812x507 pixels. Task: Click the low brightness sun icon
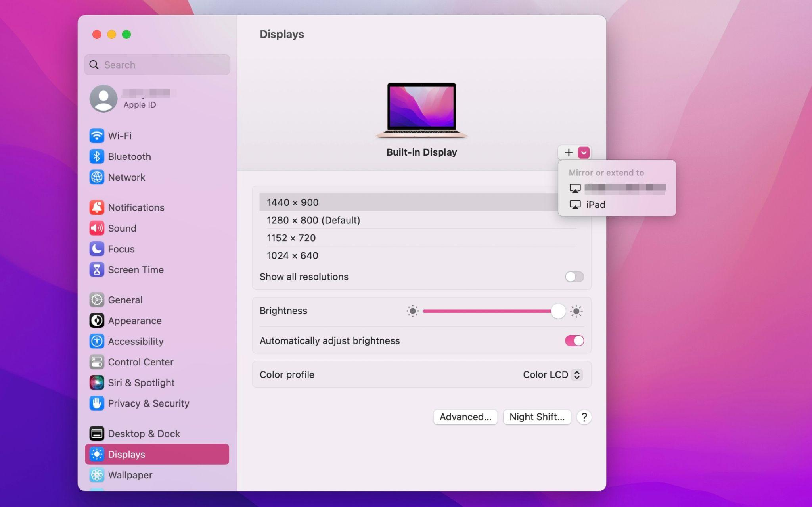click(412, 311)
